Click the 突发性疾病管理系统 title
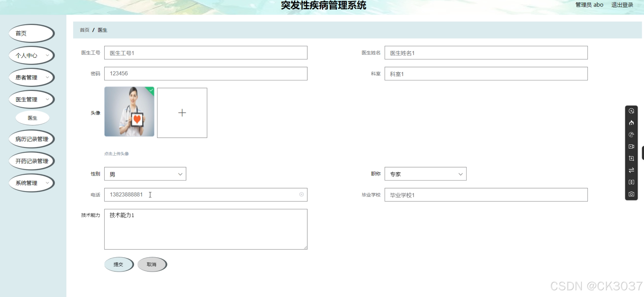 323,5
